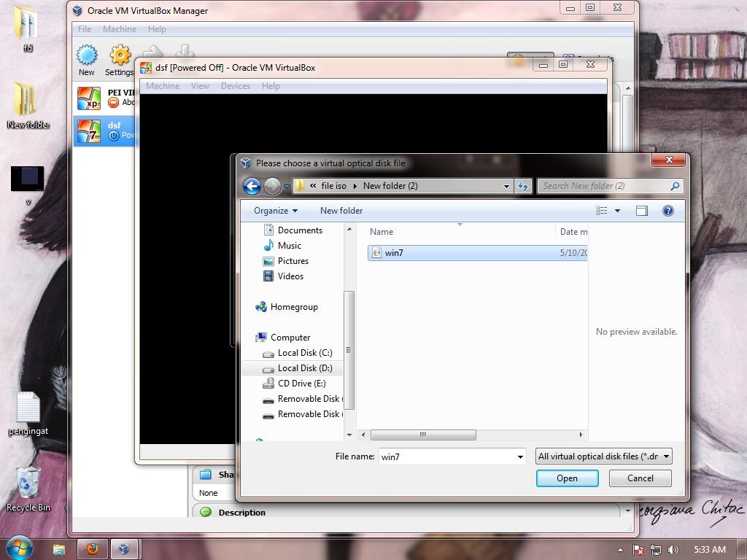This screenshot has width=747, height=560.
Task: Open the Recycle Bin desktop icon
Action: point(28,489)
